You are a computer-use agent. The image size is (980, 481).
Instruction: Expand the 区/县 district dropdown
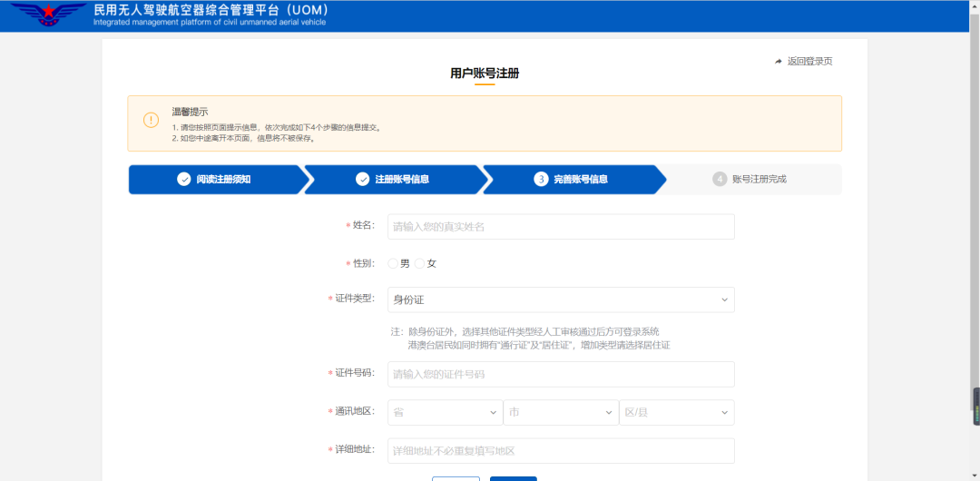click(x=676, y=412)
